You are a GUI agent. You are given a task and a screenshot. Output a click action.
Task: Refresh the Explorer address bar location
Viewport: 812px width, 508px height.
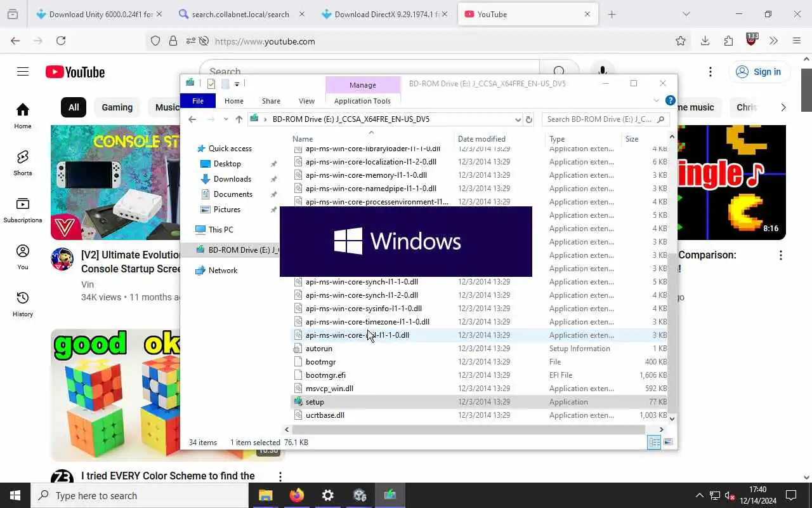coord(529,119)
